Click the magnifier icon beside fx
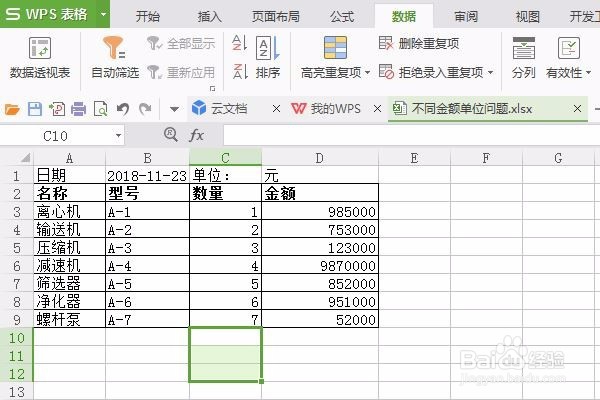The image size is (600, 400). (171, 135)
